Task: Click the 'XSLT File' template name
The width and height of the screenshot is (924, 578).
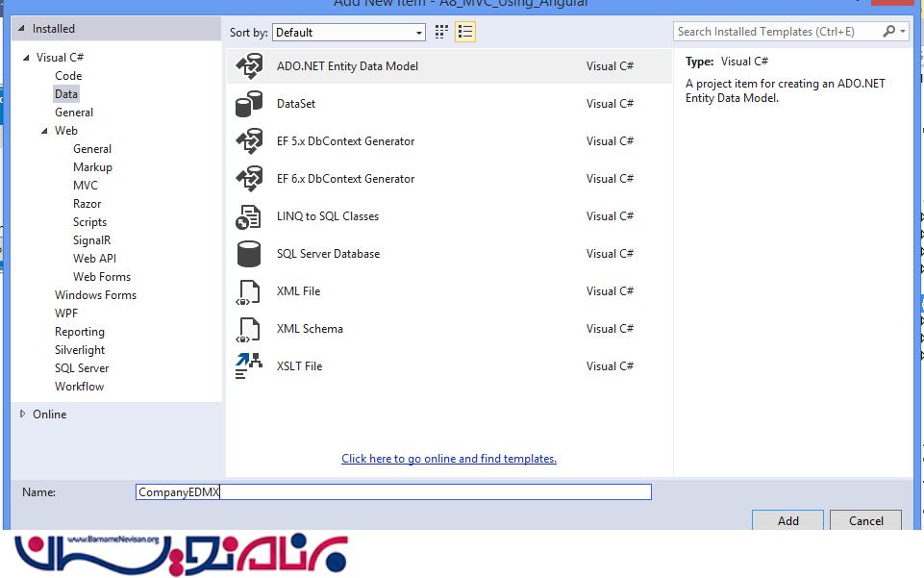Action: [299, 365]
